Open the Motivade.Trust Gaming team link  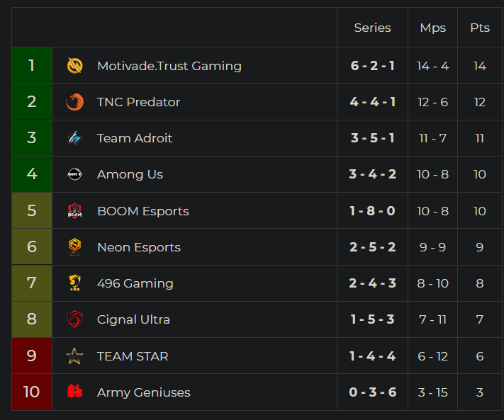click(x=169, y=66)
